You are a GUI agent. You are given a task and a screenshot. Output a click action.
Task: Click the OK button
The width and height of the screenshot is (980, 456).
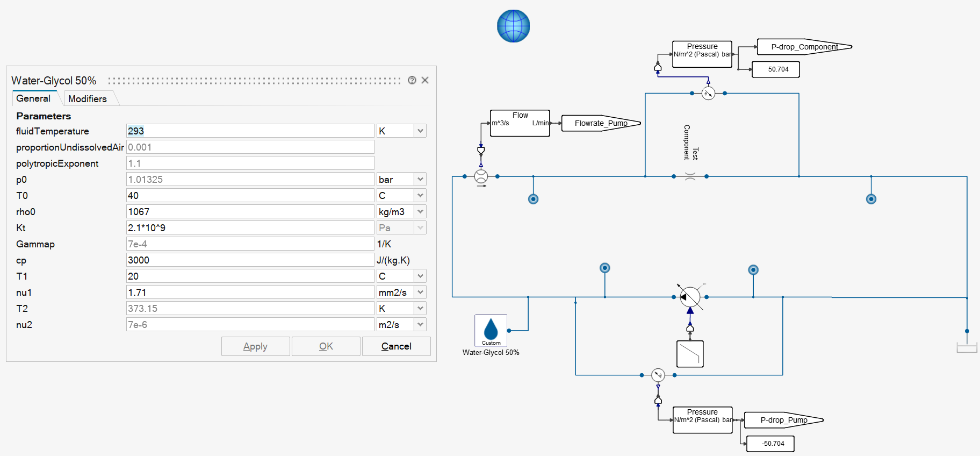tap(326, 346)
